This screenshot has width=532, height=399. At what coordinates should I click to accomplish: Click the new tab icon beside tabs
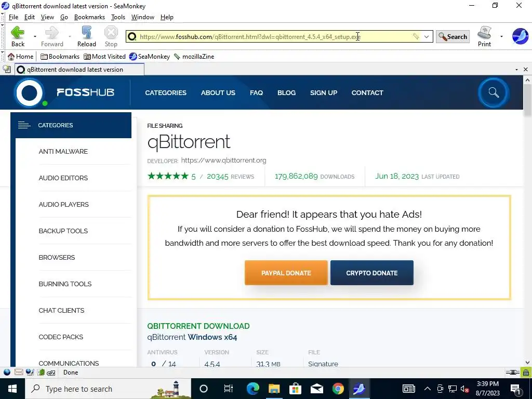tap(7, 69)
